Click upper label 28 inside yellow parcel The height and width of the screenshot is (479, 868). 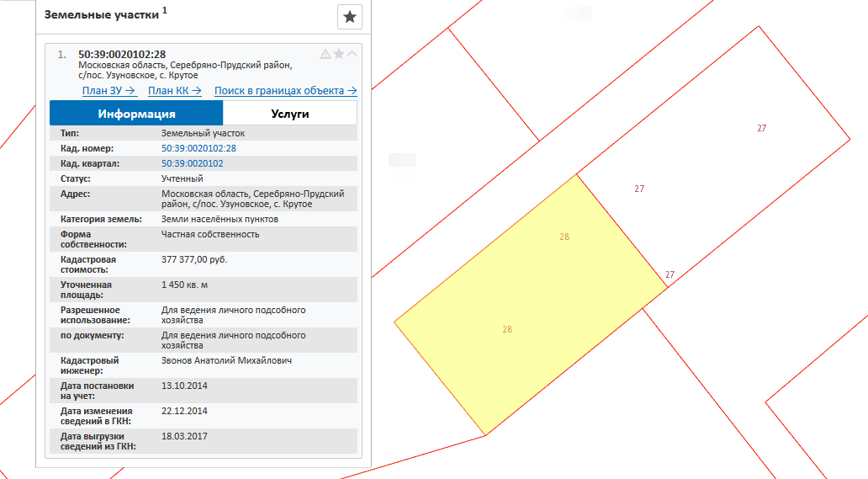point(564,237)
